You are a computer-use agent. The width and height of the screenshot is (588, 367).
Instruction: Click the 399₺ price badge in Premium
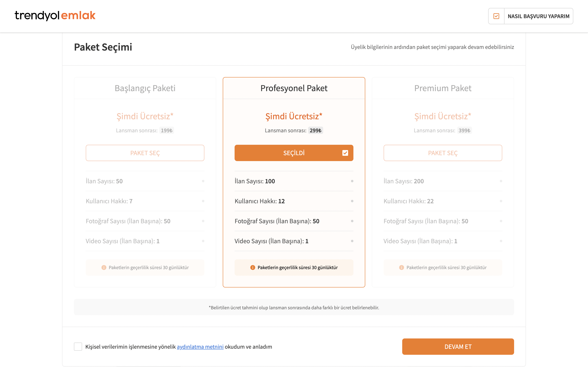[464, 130]
